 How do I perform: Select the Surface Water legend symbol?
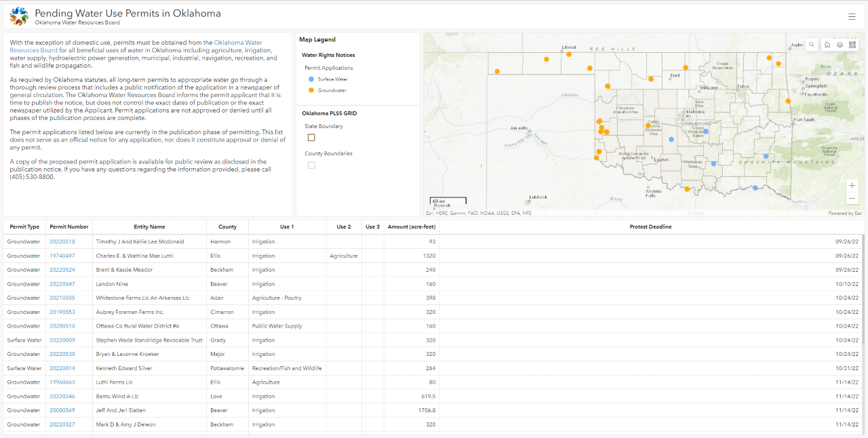pyautogui.click(x=311, y=79)
